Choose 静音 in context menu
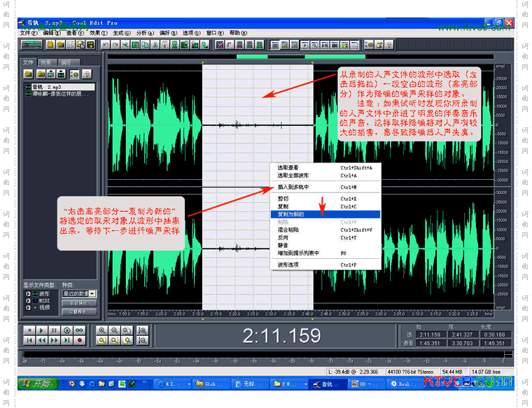The image size is (532, 408). (325, 245)
